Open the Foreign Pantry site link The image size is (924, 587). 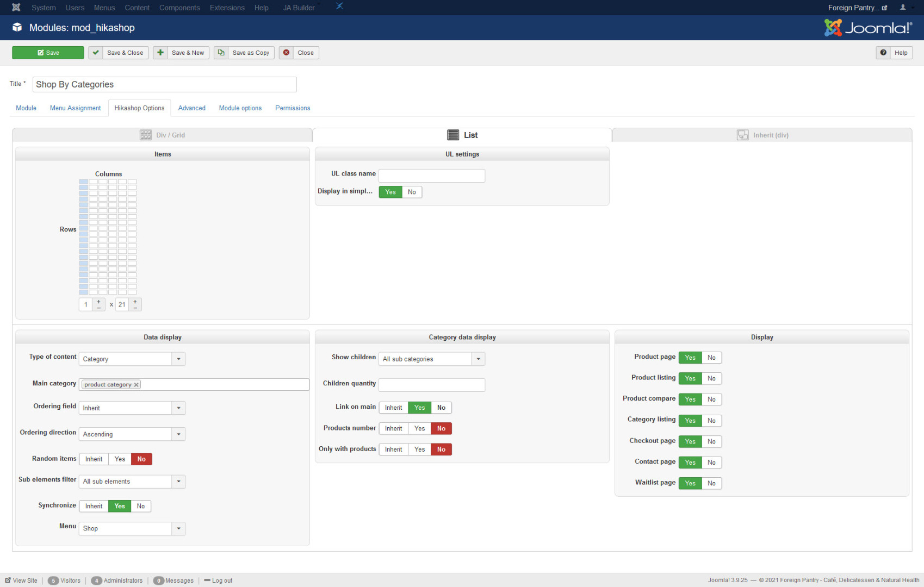[858, 8]
